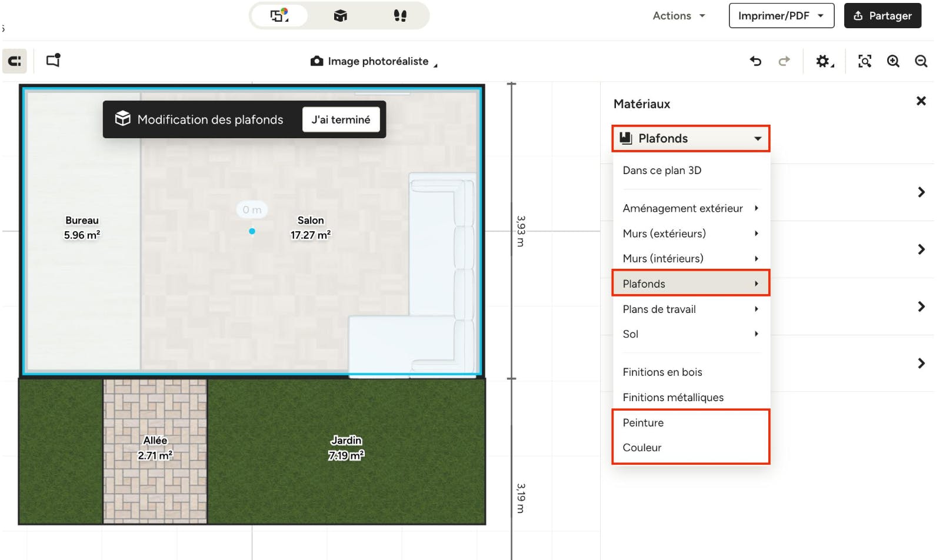Image resolution: width=946 pixels, height=560 pixels.
Task: Open the settings gear menu
Action: click(824, 61)
